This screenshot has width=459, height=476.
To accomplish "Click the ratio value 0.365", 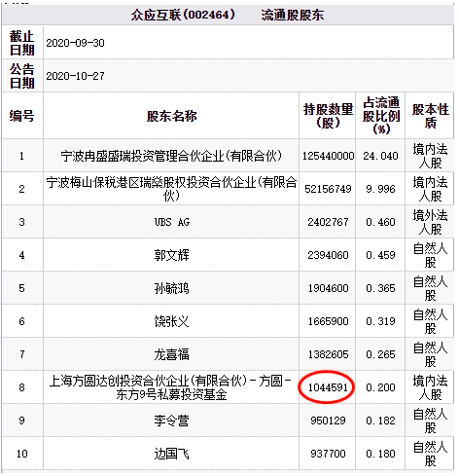I will [x=380, y=288].
